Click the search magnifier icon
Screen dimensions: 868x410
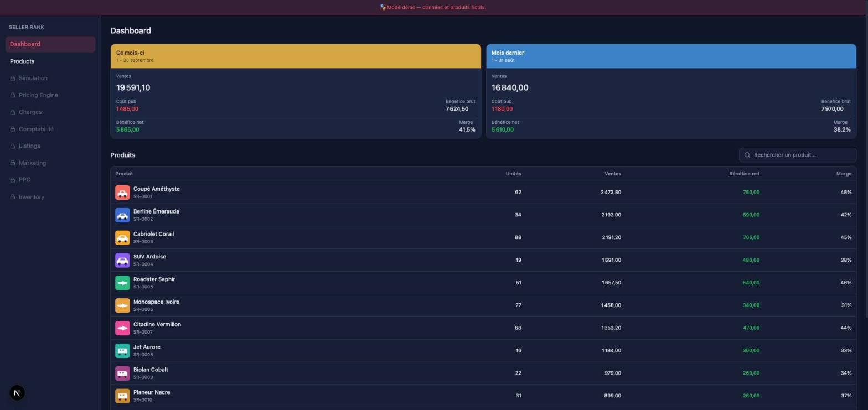pyautogui.click(x=747, y=155)
